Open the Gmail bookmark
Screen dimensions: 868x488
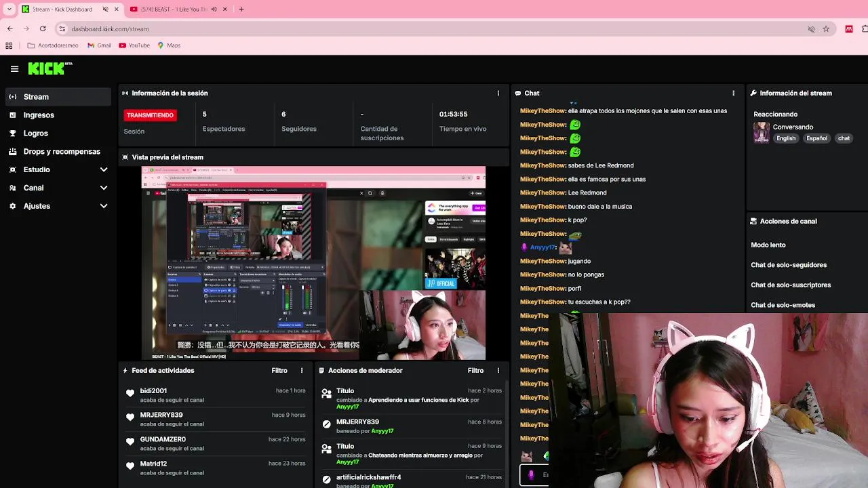[x=99, y=45]
